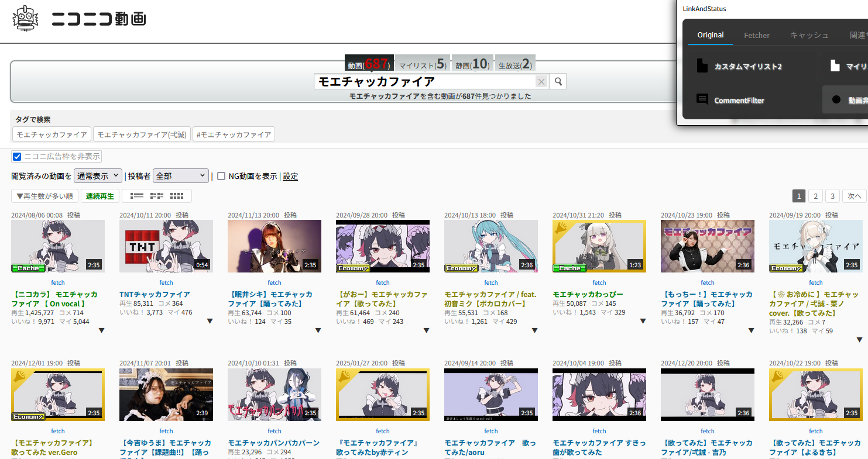Click the モエチャッカファイア(弌誠) tag button
Image resolution: width=868 pixels, height=459 pixels.
click(141, 134)
